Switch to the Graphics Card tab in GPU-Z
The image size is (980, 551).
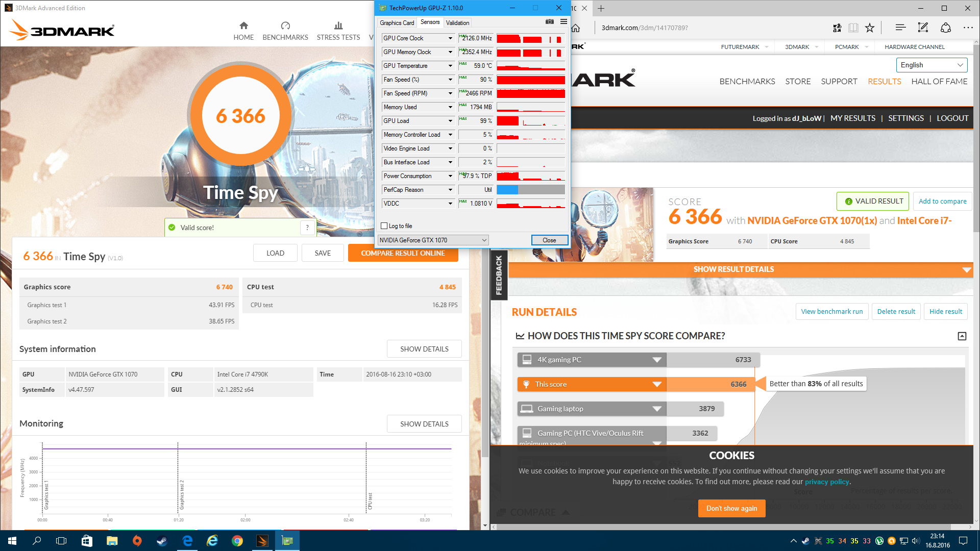(397, 22)
